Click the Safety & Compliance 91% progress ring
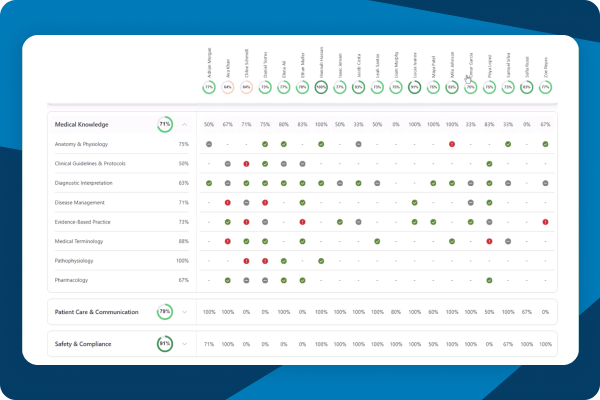The height and width of the screenshot is (400, 600). pos(165,344)
